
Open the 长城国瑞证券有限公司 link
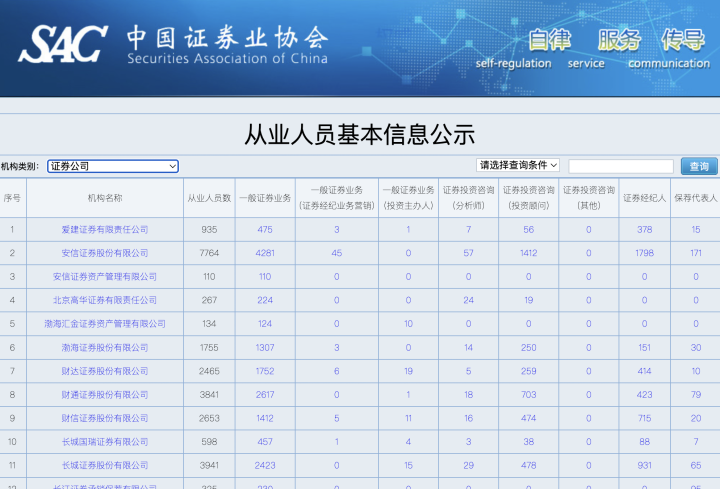(x=105, y=442)
